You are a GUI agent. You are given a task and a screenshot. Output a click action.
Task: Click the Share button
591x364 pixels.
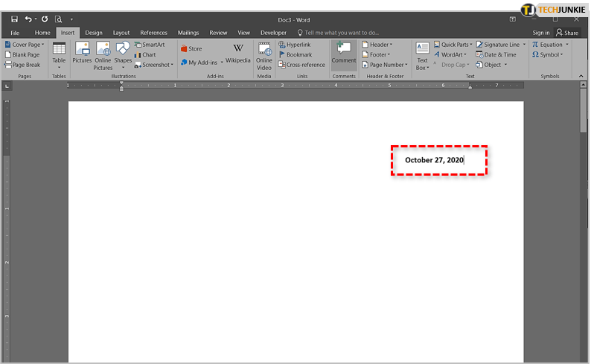(567, 33)
